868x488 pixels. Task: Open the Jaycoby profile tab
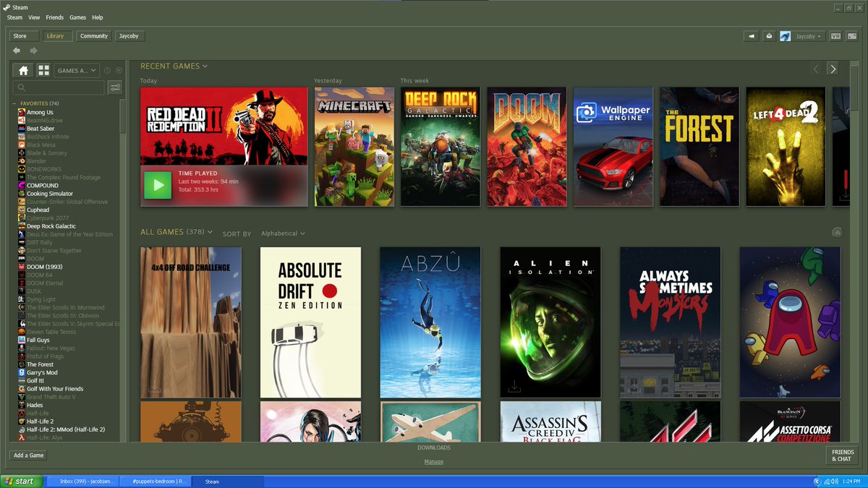tap(129, 35)
